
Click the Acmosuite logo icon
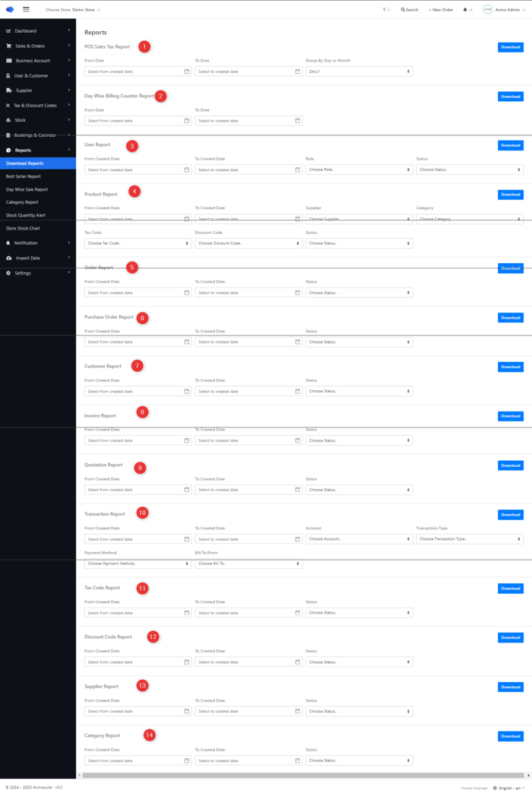pyautogui.click(x=10, y=10)
